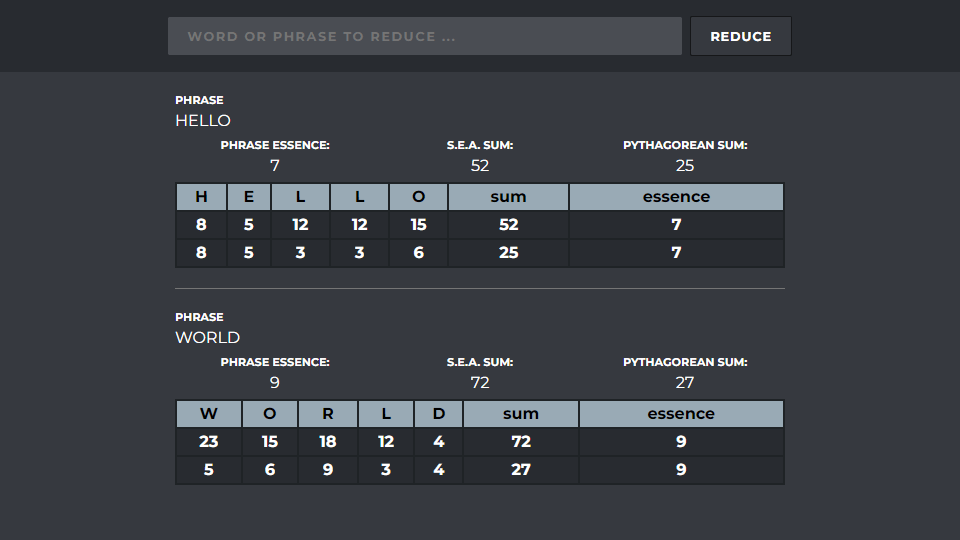Click the L header cell in WORLD table

386,414
